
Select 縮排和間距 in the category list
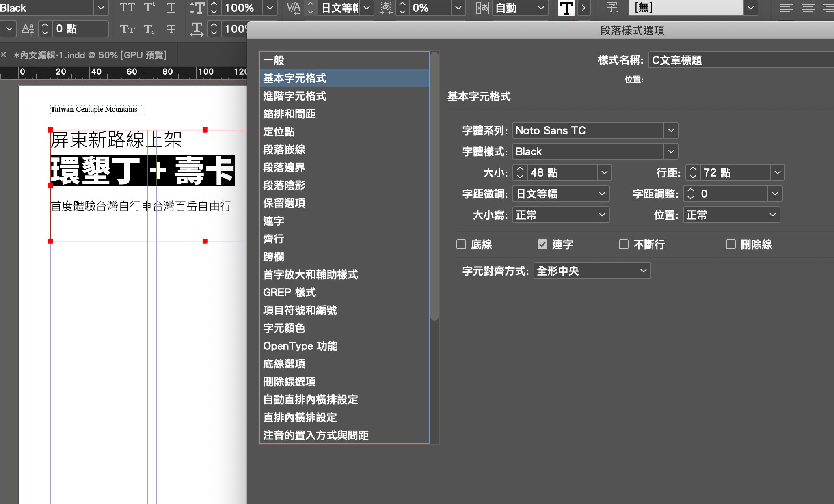pos(290,114)
